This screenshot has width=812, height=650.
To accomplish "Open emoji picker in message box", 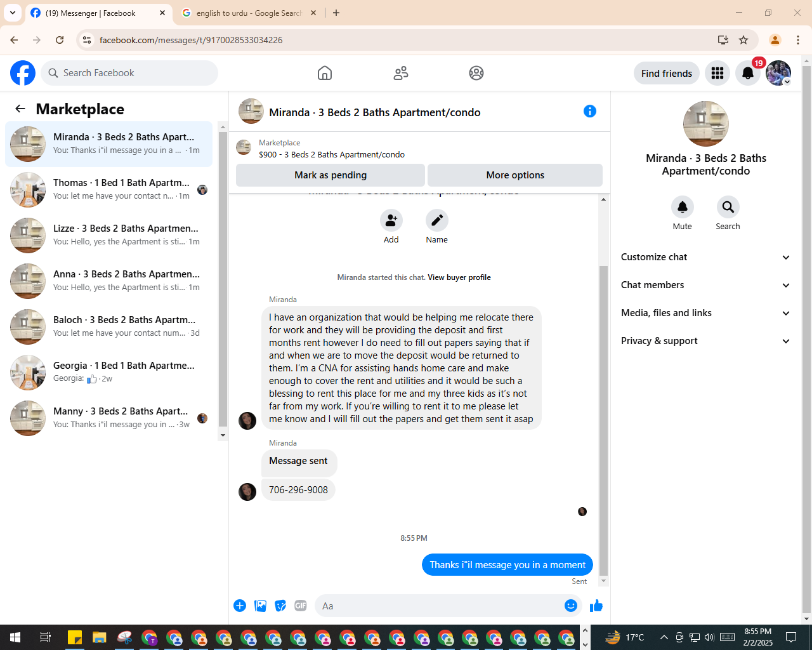I will [x=571, y=606].
